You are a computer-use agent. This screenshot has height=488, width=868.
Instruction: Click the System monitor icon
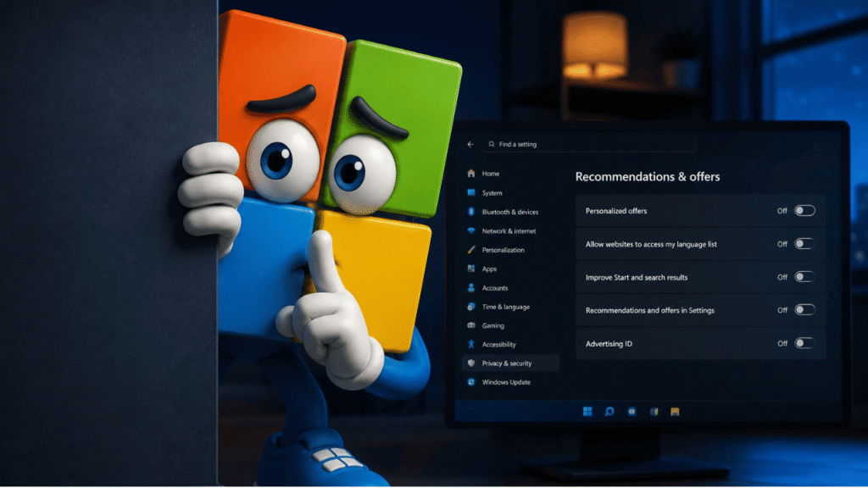click(471, 192)
